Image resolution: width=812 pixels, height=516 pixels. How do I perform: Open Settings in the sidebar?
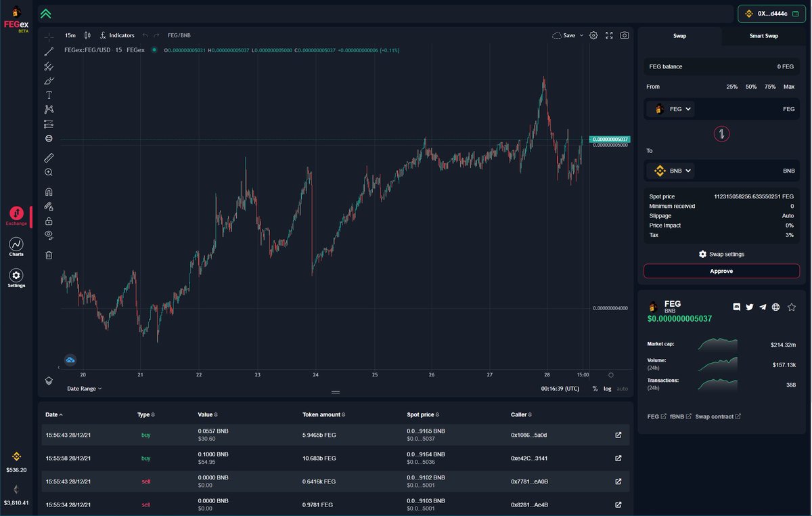[16, 278]
